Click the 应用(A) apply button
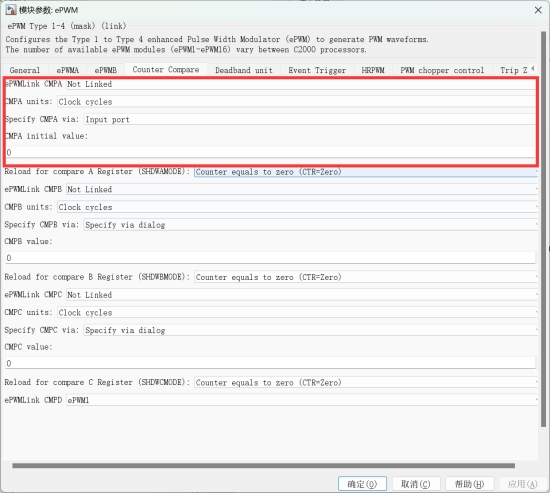550x493 pixels. pos(523,484)
